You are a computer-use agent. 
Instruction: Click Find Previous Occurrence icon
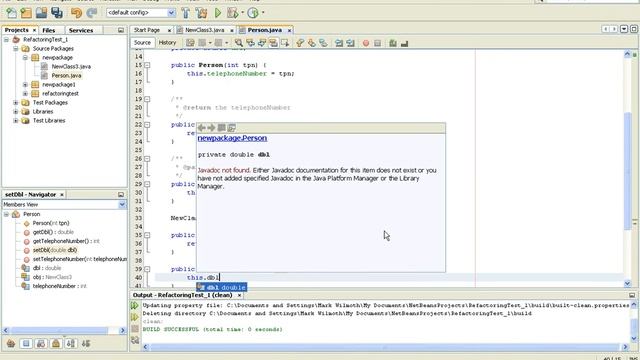pyautogui.click(x=250, y=43)
